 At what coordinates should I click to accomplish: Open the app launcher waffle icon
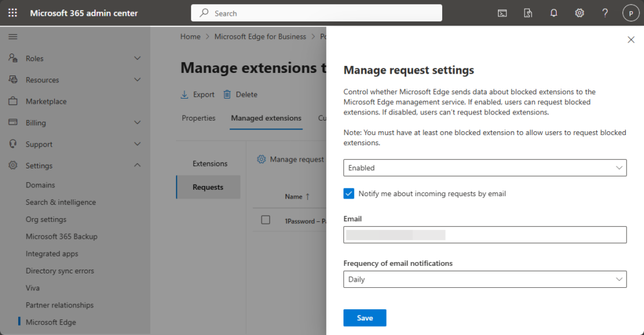point(13,13)
